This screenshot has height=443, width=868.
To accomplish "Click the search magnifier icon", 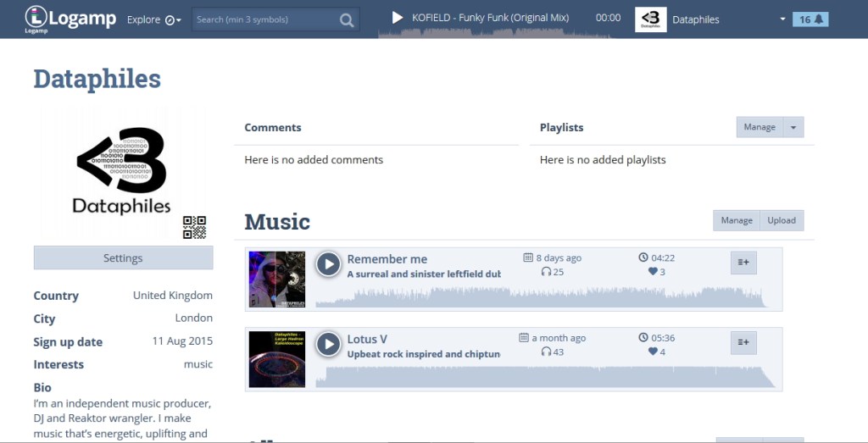I will pyautogui.click(x=347, y=19).
